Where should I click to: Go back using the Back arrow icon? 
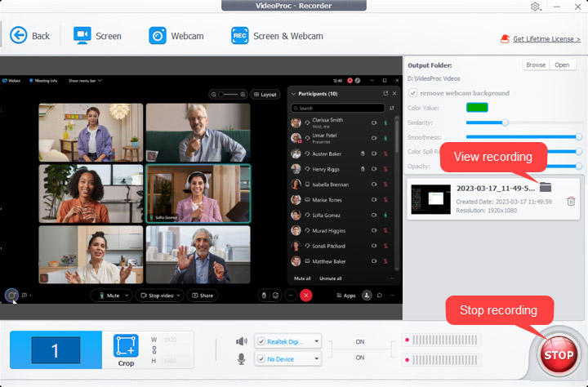pos(18,35)
